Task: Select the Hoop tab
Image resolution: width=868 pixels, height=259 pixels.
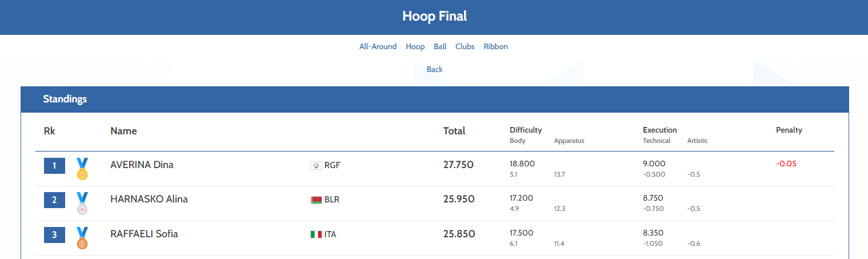Action: (x=415, y=47)
